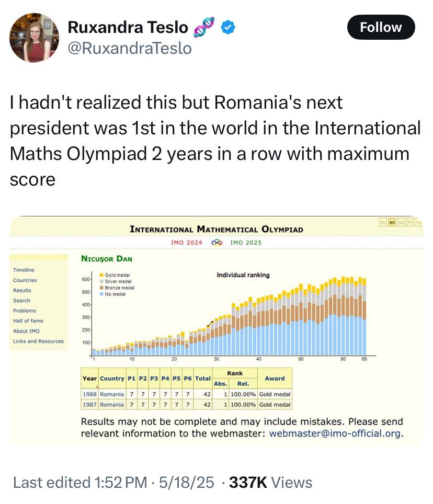The height and width of the screenshot is (504, 433).
Task: Open the IMO 2025 link
Action: click(x=246, y=243)
